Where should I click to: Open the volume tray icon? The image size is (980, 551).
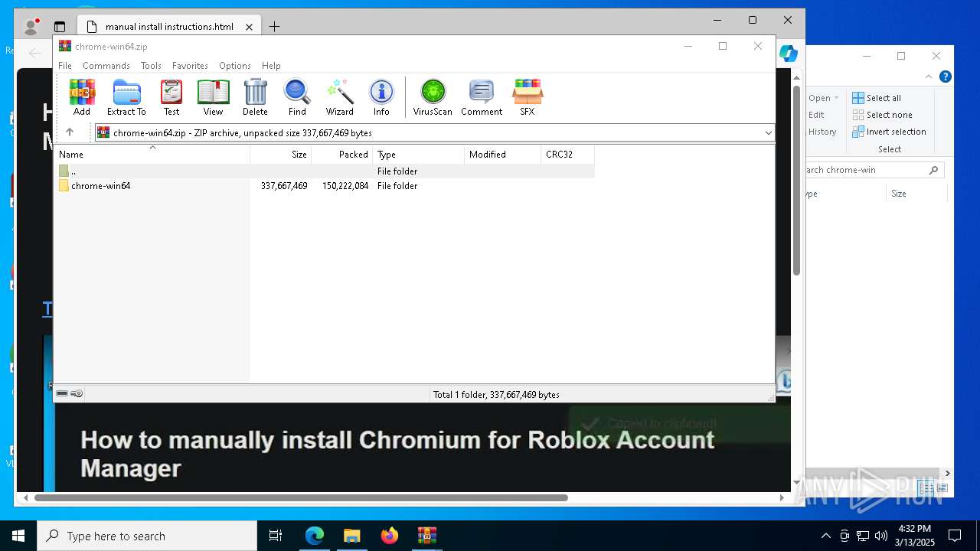[x=881, y=536]
